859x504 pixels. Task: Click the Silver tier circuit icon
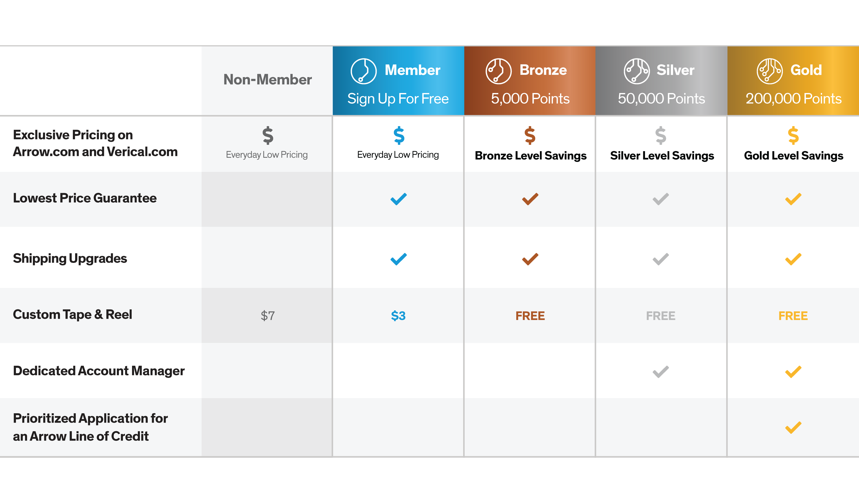pyautogui.click(x=637, y=71)
